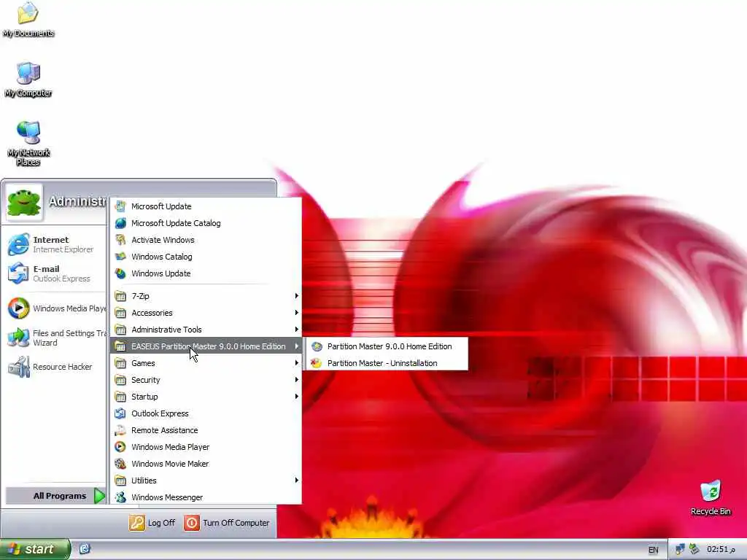Expand the EASEUS Partition Master submenu arrow
Image resolution: width=747 pixels, height=560 pixels.
tap(296, 346)
